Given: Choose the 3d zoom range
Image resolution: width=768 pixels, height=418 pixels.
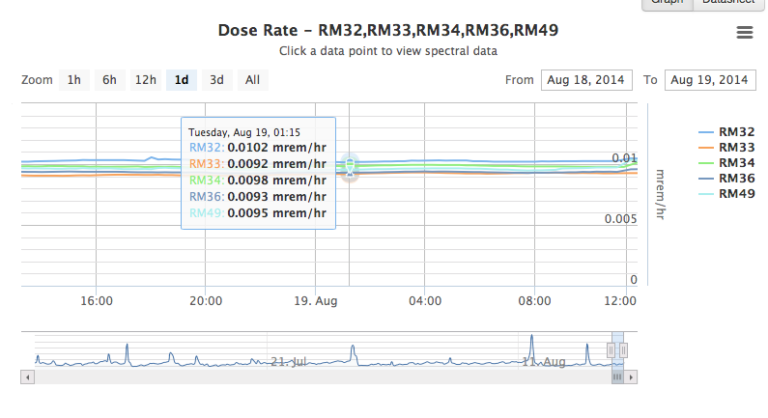Looking at the screenshot, I should pyautogui.click(x=216, y=80).
